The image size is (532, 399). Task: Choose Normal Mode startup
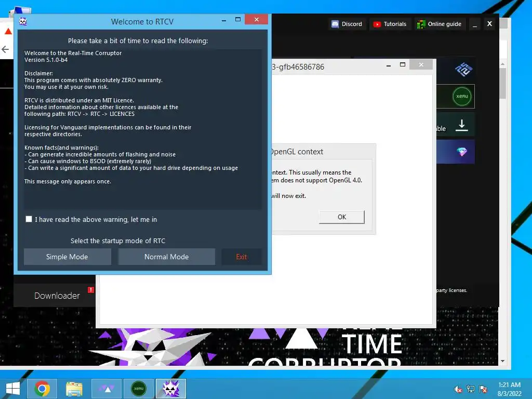(x=166, y=257)
